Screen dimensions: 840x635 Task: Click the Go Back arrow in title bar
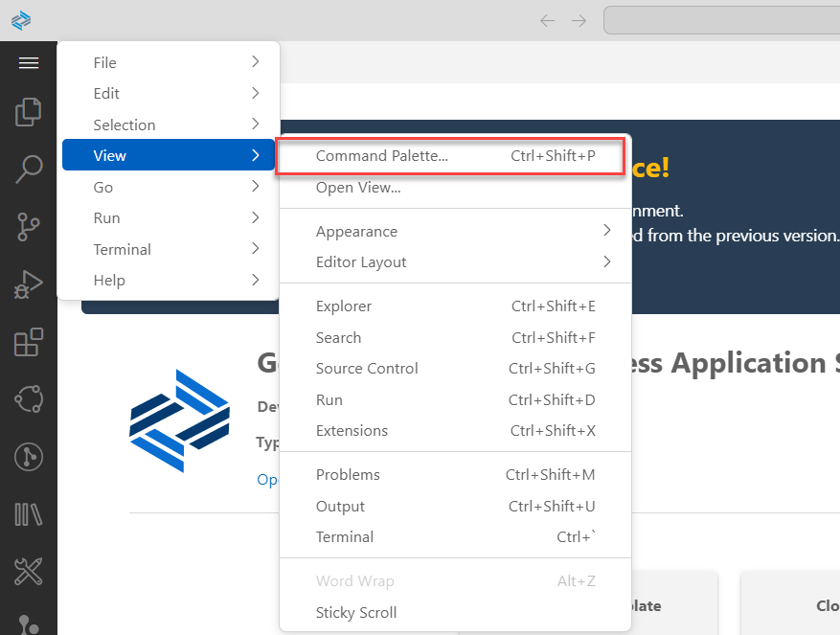point(548,20)
